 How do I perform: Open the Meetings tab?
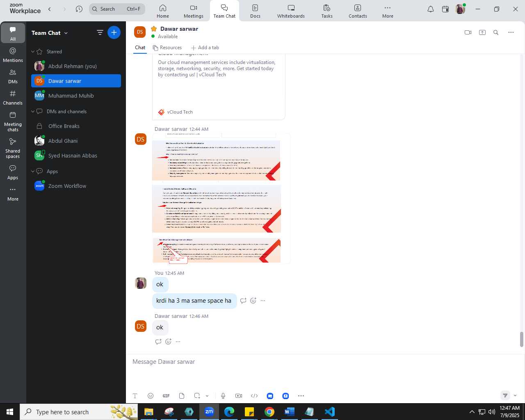pos(194,11)
